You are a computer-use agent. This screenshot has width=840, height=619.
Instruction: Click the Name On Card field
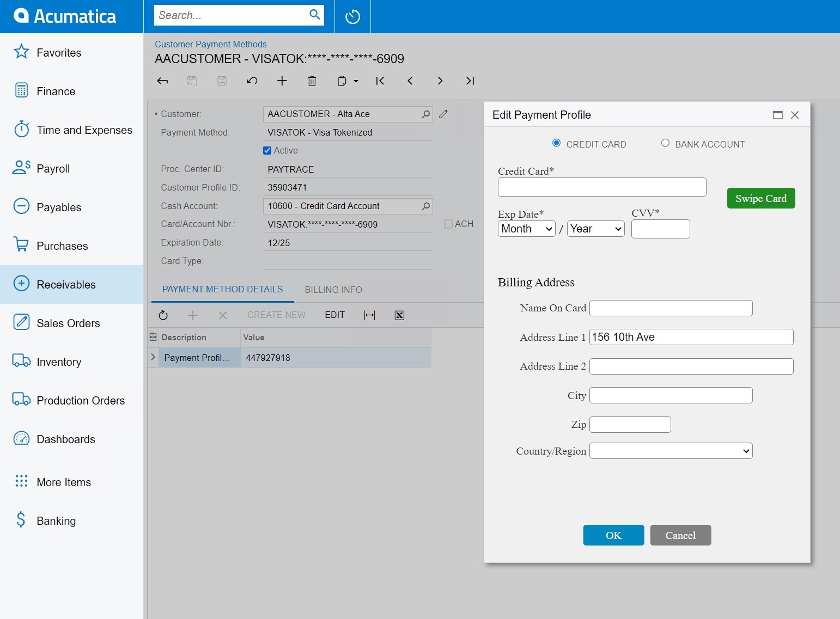click(671, 308)
